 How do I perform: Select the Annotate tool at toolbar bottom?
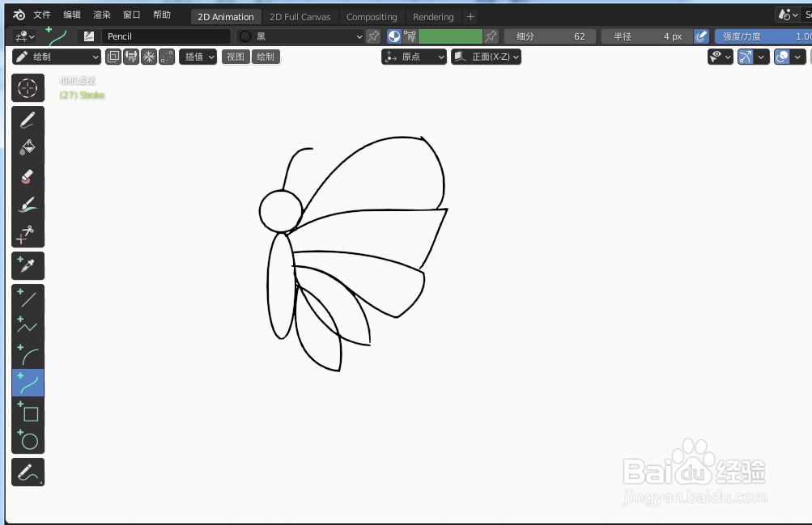tap(28, 472)
